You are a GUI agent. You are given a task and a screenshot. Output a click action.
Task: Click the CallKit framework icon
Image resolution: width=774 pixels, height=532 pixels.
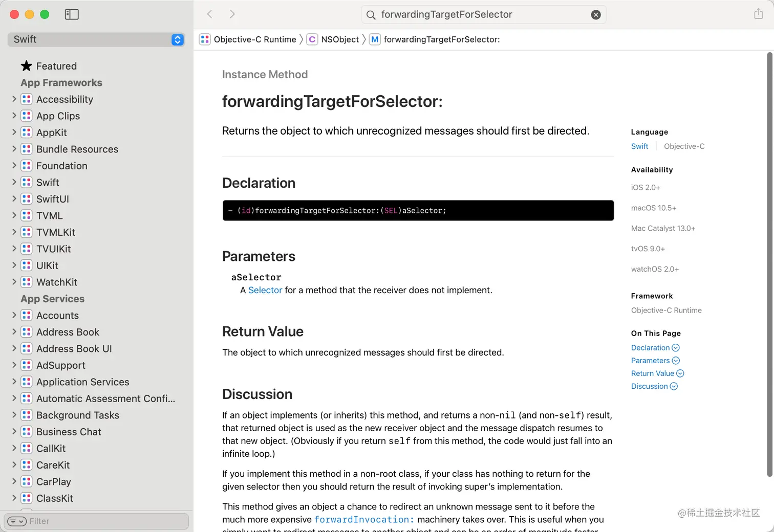point(27,449)
